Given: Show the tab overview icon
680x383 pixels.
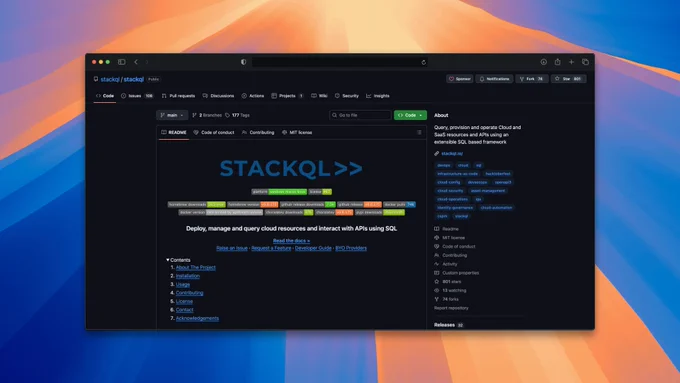Looking at the screenshot, I should point(585,62).
